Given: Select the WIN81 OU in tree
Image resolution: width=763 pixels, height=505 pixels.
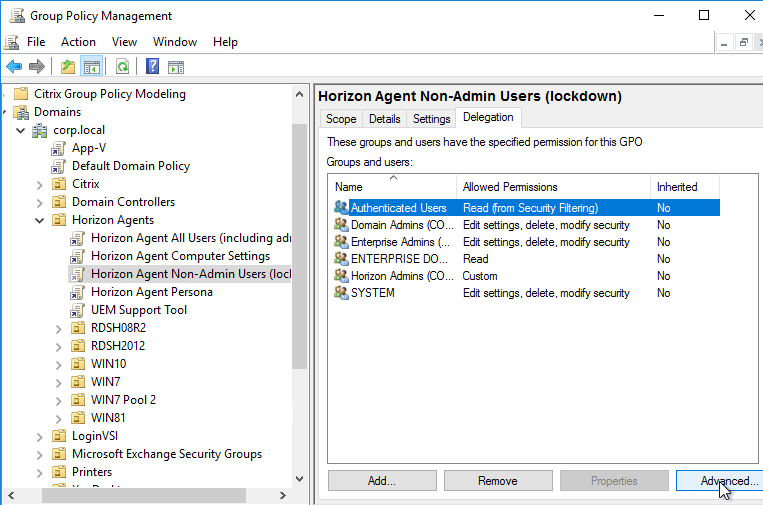Looking at the screenshot, I should coord(108,418).
